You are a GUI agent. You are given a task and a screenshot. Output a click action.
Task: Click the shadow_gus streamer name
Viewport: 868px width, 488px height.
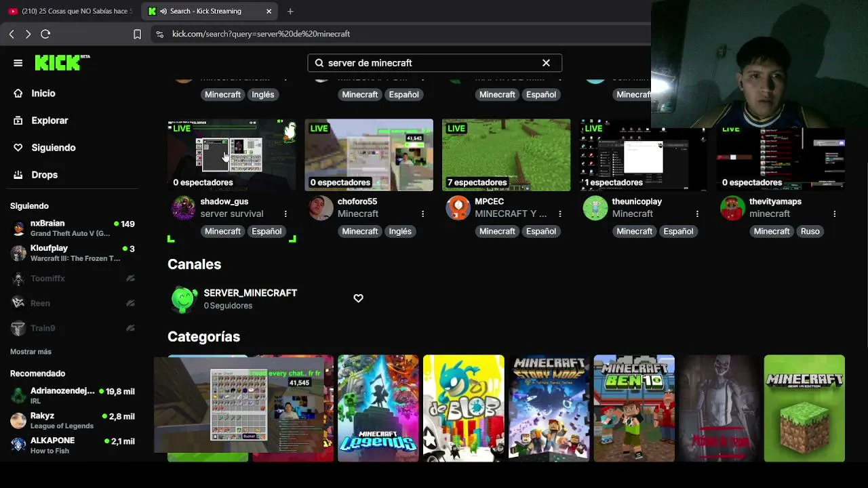224,201
